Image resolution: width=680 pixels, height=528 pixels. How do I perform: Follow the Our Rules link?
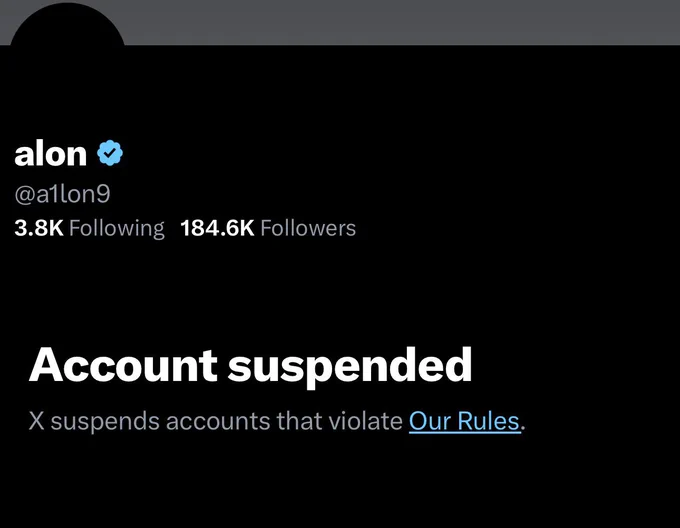point(464,421)
